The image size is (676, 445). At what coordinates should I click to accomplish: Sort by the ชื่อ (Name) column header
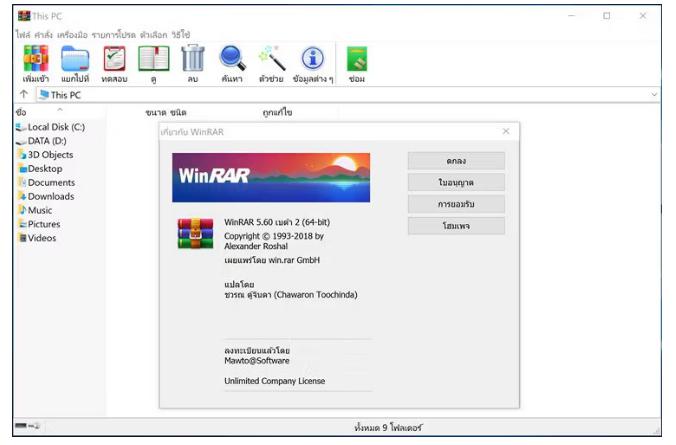22,112
